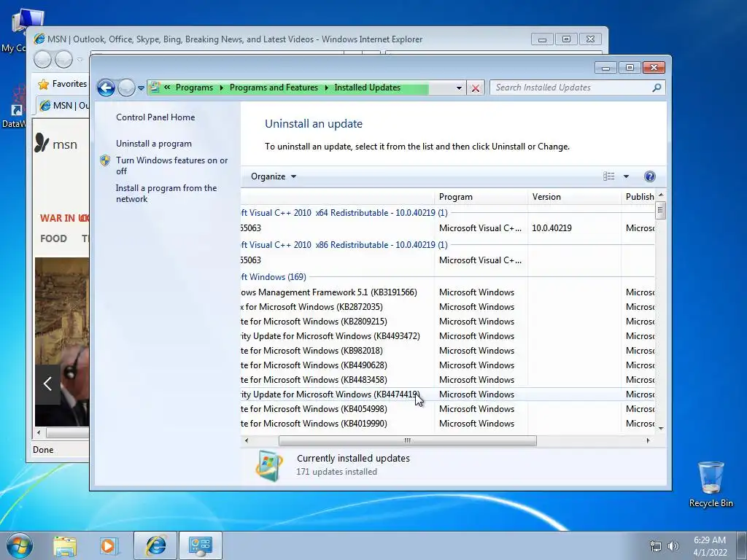Open the Windows Start button

point(20,545)
